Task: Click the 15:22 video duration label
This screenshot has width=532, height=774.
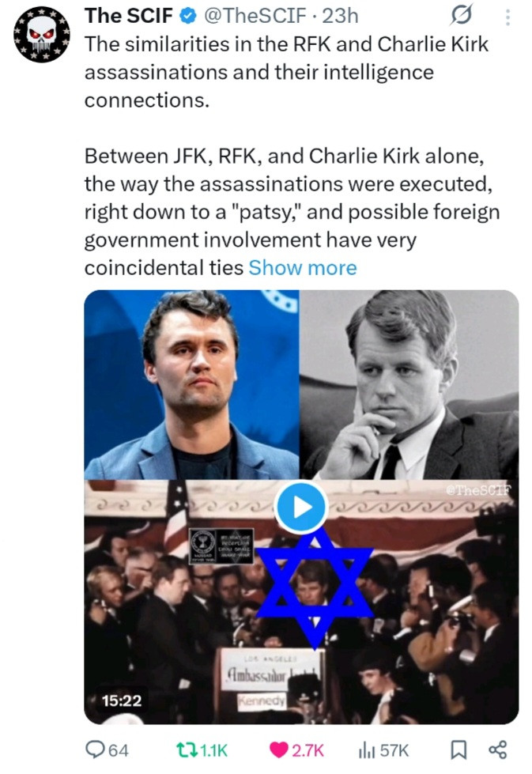Action: tap(120, 700)
